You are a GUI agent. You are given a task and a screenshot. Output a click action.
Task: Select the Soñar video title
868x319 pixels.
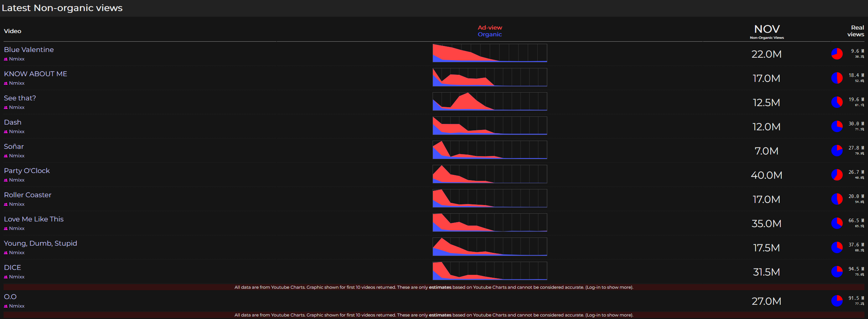pyautogui.click(x=14, y=146)
